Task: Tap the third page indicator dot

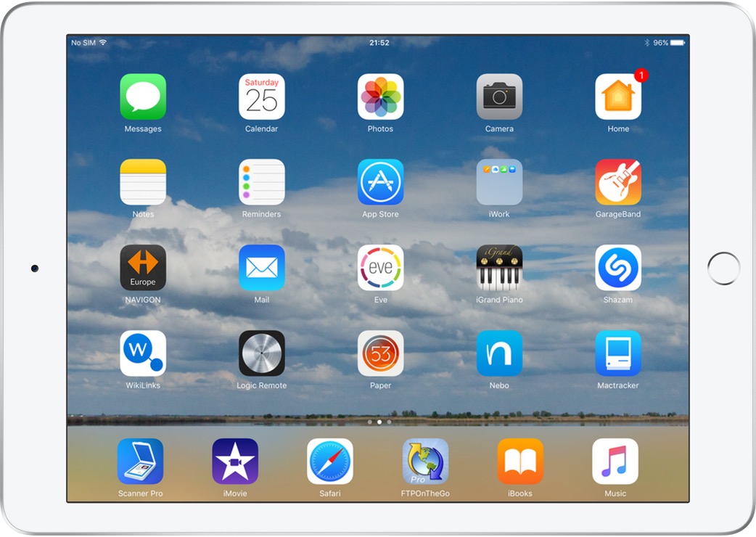Action: 389,422
